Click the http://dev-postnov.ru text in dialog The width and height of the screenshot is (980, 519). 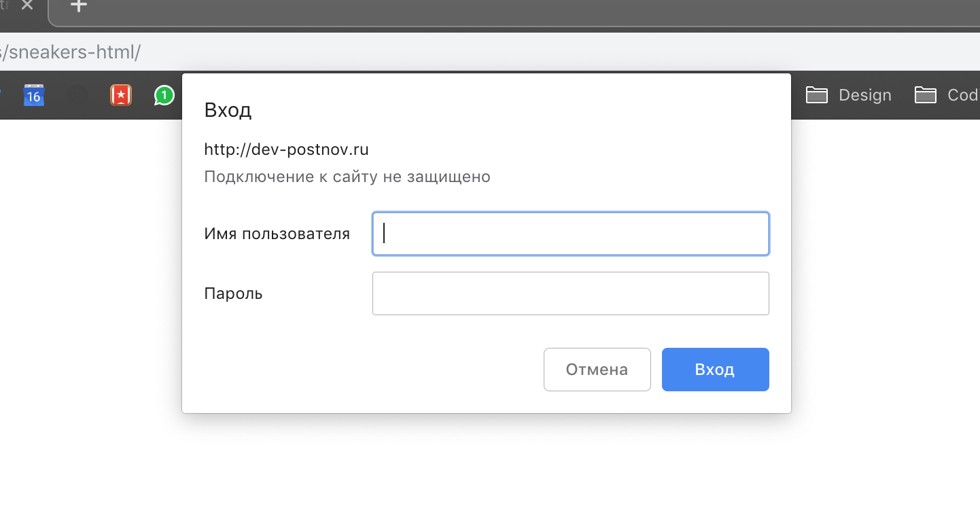pyautogui.click(x=286, y=149)
